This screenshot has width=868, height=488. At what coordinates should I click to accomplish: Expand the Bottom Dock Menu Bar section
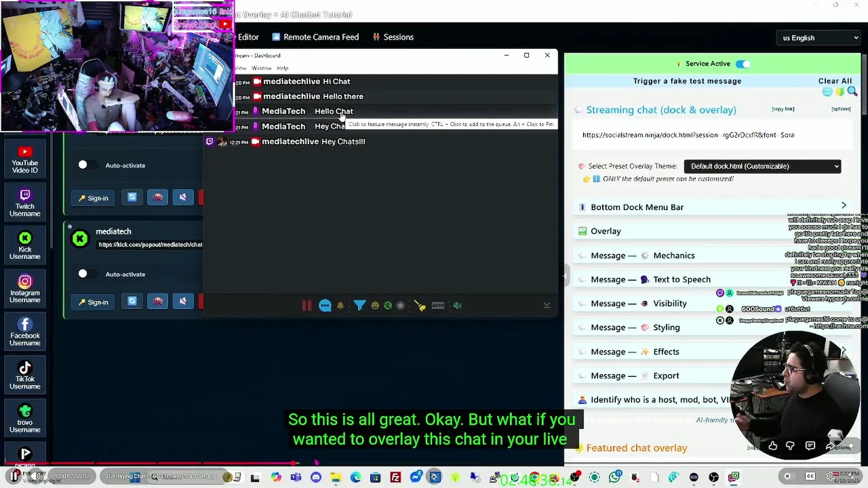point(712,207)
